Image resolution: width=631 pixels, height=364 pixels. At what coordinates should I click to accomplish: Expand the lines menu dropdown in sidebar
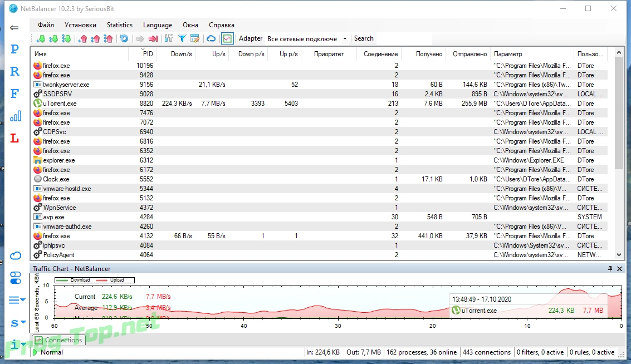17,300
